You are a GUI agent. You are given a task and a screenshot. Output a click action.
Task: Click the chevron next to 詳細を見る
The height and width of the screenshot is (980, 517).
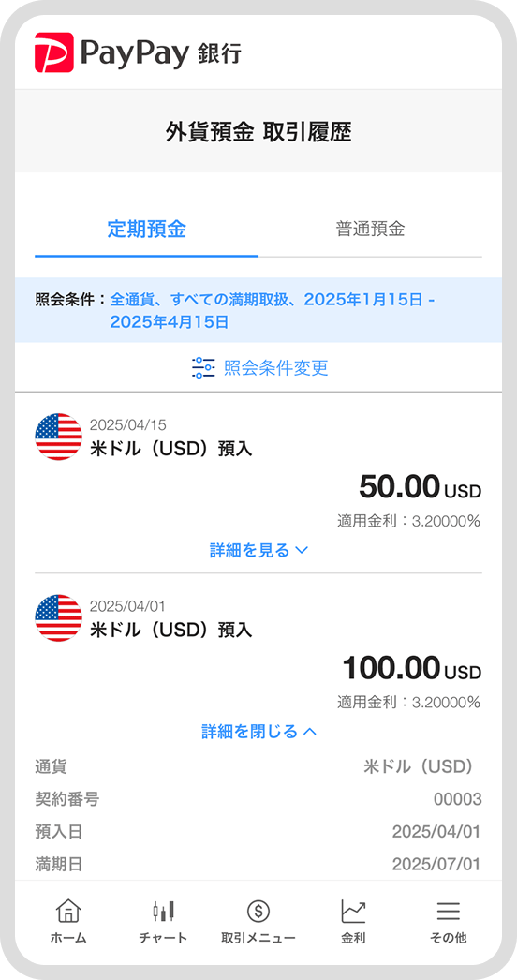[302, 551]
